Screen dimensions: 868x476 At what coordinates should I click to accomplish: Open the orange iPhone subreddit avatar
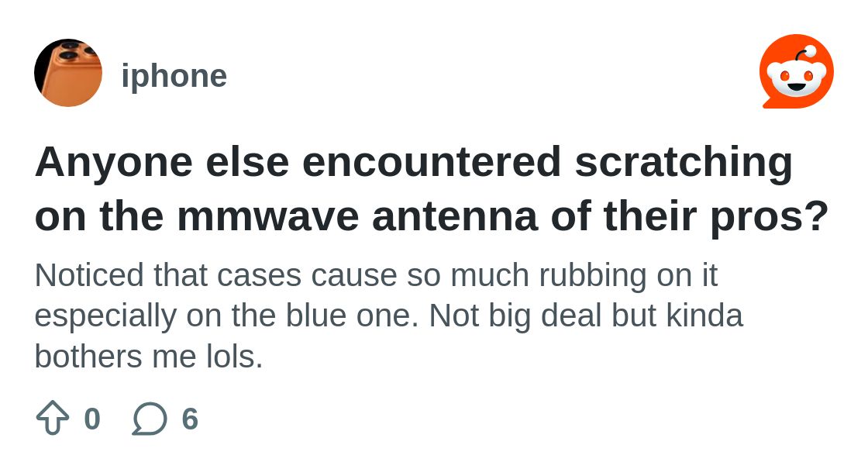point(68,73)
